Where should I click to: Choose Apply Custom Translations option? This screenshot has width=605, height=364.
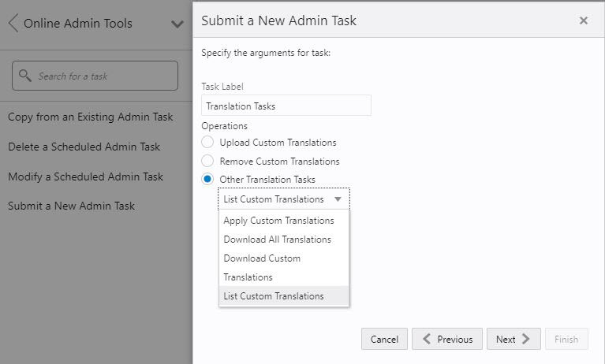(278, 221)
